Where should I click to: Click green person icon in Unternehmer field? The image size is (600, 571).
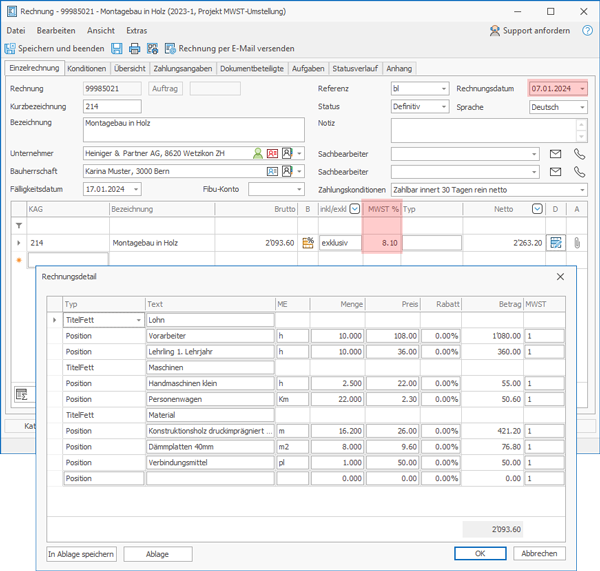tap(258, 153)
